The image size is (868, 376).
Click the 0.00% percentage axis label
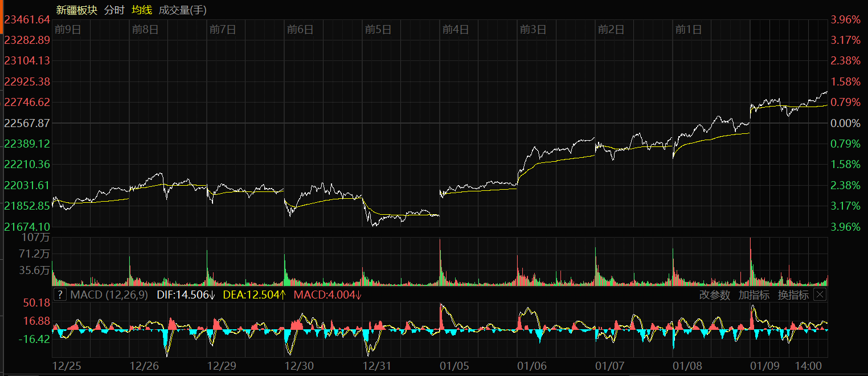(x=845, y=123)
